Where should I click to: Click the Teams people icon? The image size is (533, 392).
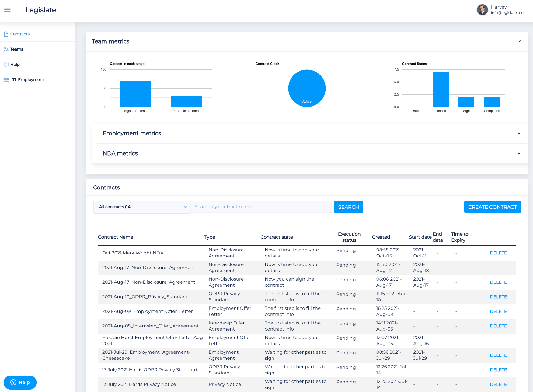[6, 49]
